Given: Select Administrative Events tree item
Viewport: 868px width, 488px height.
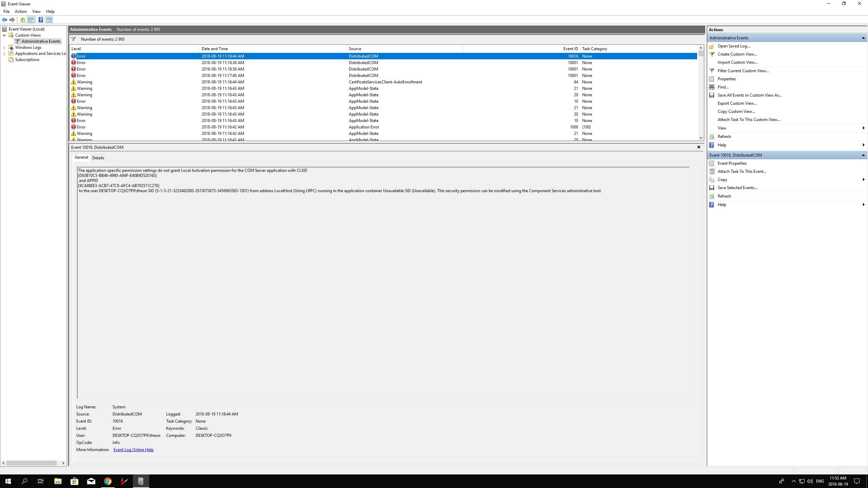Looking at the screenshot, I should click(41, 41).
